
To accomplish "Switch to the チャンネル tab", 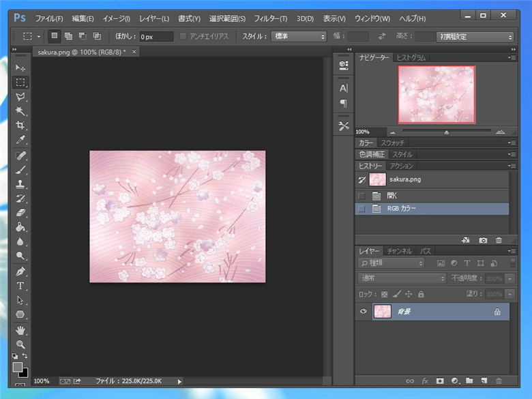I will click(x=399, y=252).
